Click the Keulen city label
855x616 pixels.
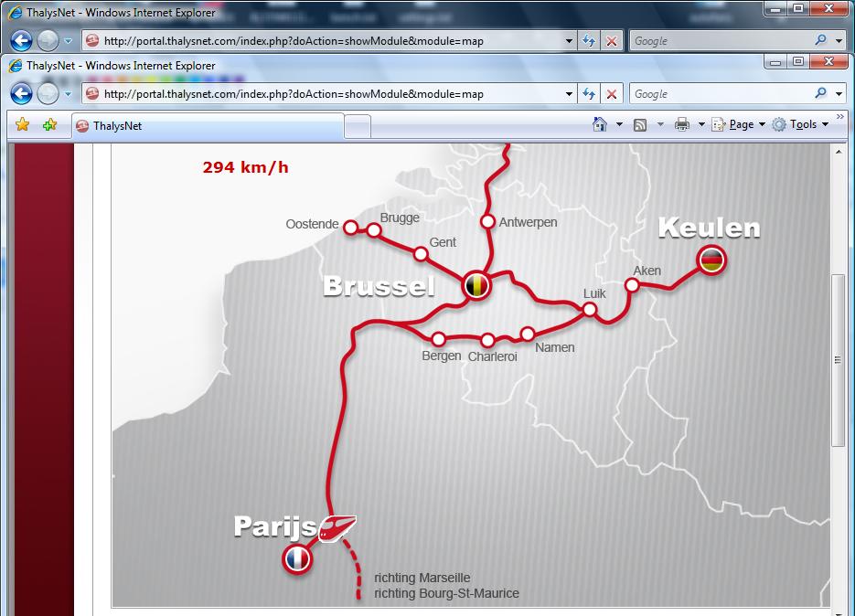point(709,228)
